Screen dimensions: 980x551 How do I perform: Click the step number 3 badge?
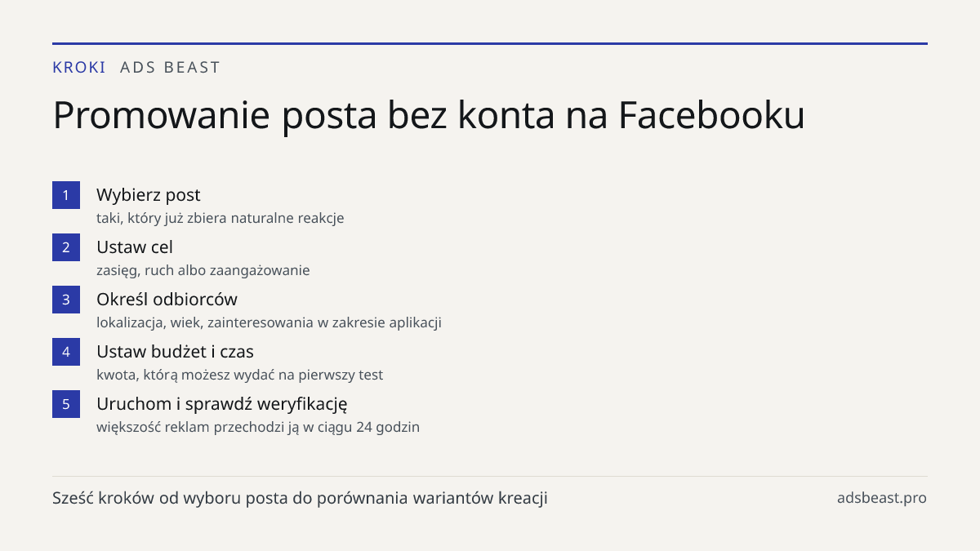66,300
